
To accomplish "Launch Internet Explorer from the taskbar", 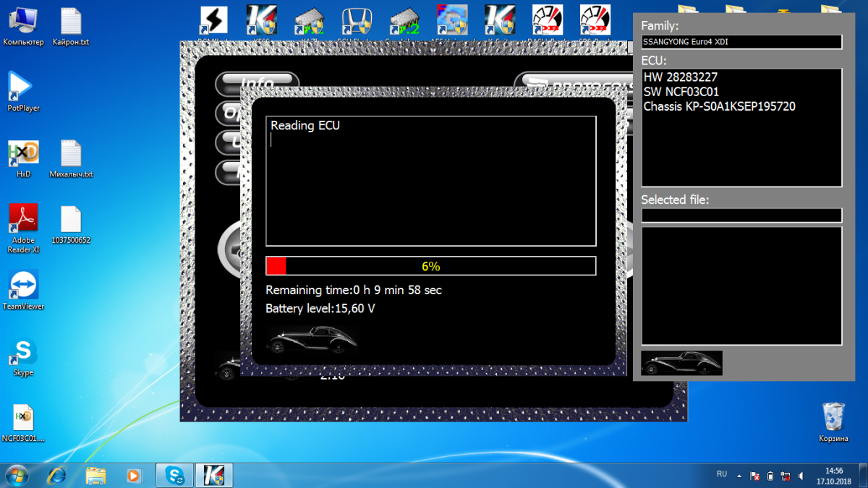I will (x=57, y=475).
